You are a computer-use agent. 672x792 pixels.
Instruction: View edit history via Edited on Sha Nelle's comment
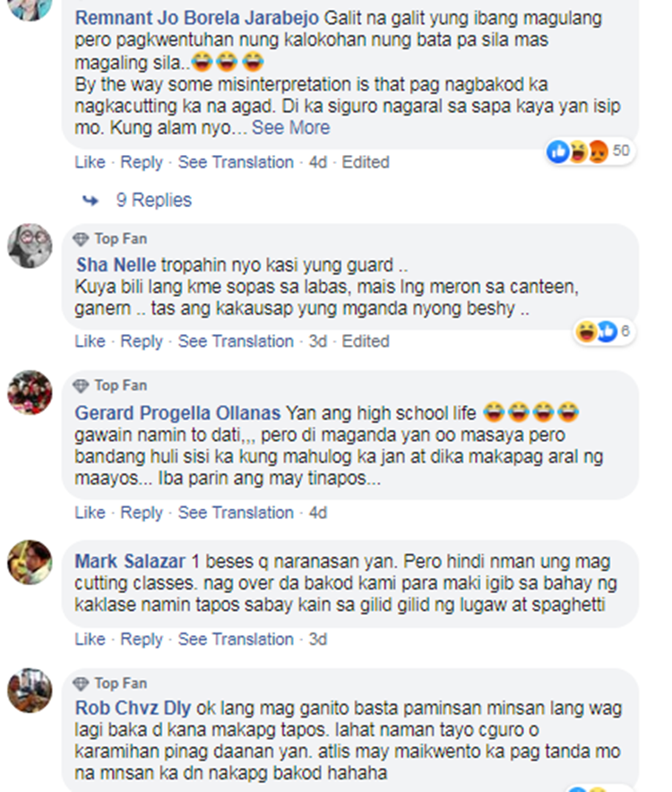point(366,341)
